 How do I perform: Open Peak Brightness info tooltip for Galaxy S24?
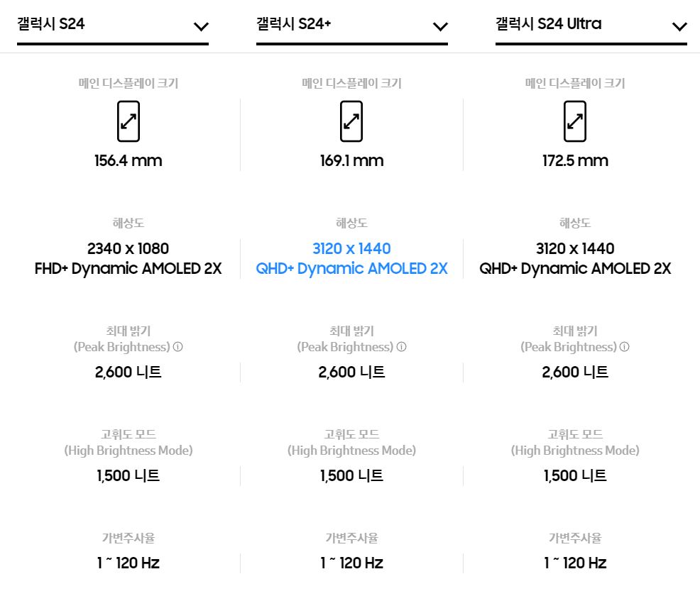tap(177, 347)
